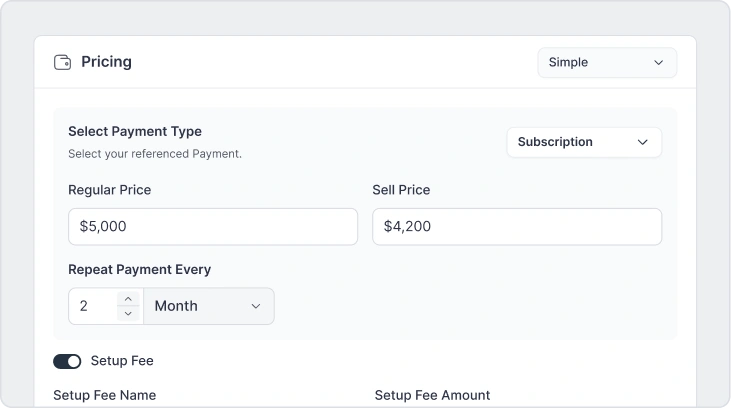Click the Setup Fee Name label
This screenshot has height=408, width=731.
tap(104, 395)
